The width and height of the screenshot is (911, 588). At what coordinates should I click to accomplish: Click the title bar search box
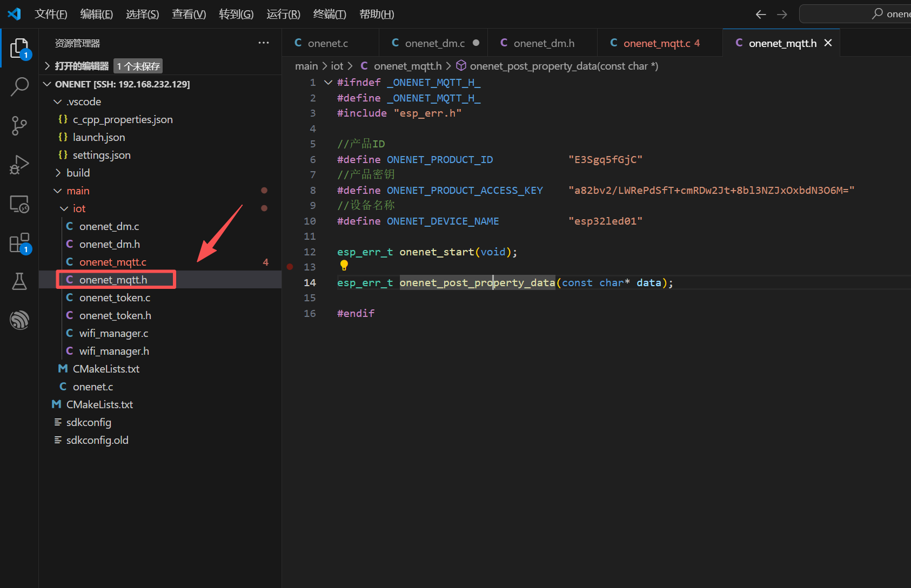click(x=855, y=14)
